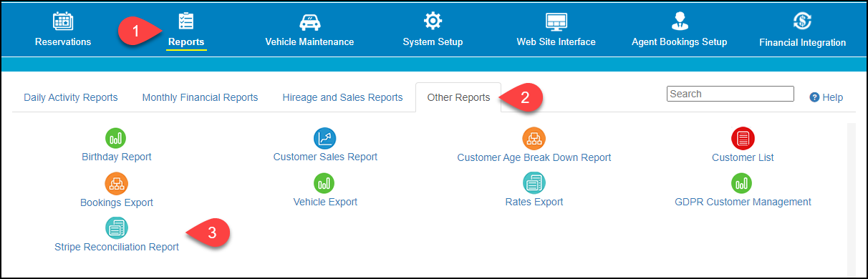Open the Customer List link

pos(743,157)
